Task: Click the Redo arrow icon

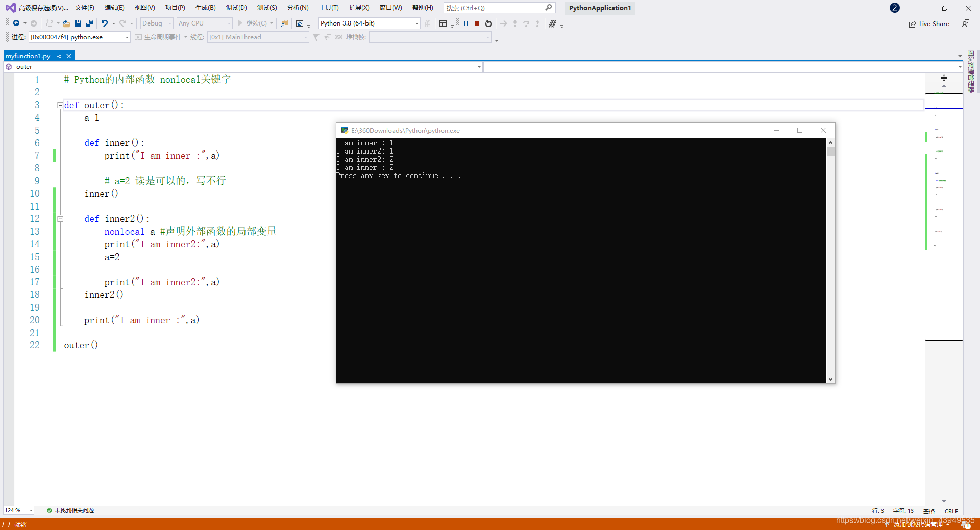Action: click(x=122, y=23)
